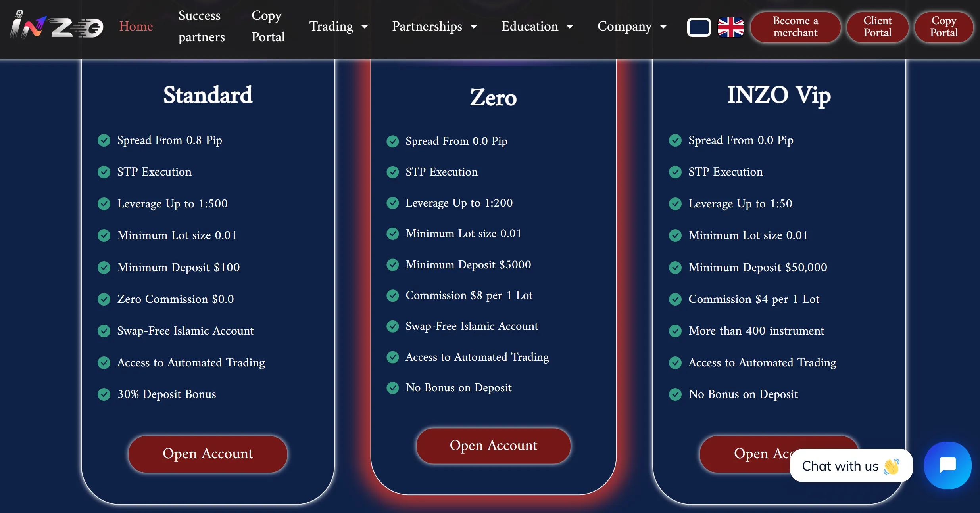This screenshot has width=980, height=513.
Task: Click the Zero plan heading
Action: [493, 98]
